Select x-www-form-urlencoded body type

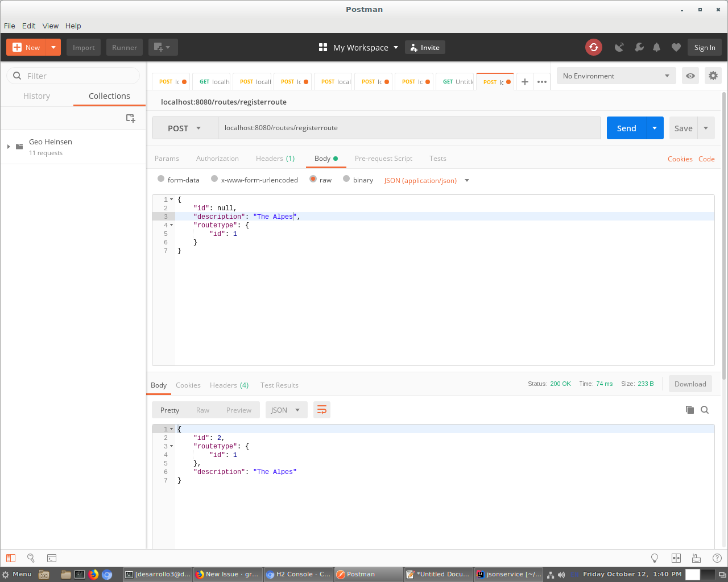point(214,179)
